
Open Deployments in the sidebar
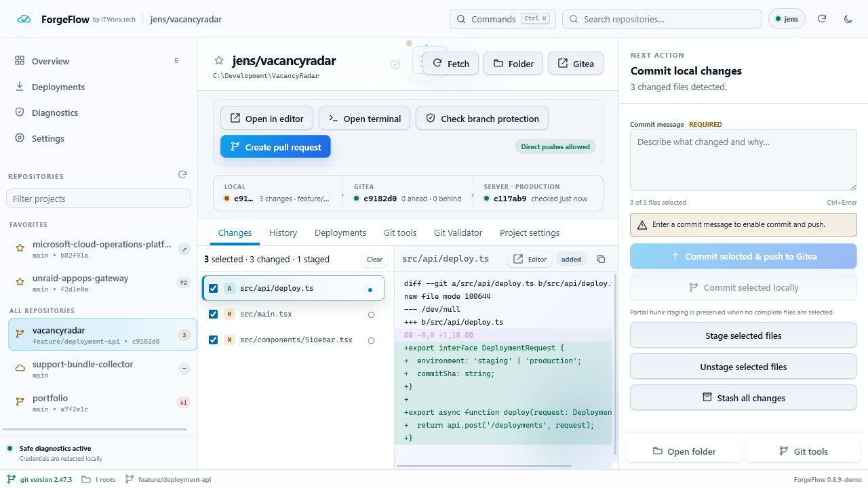click(x=98, y=87)
